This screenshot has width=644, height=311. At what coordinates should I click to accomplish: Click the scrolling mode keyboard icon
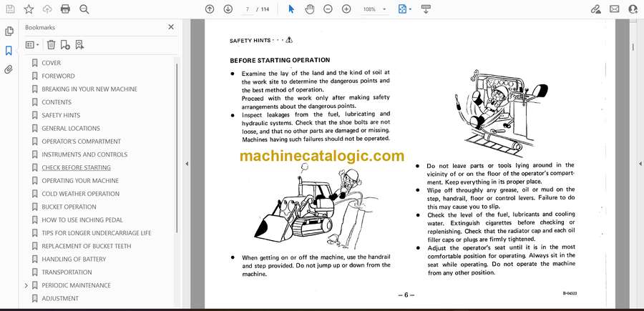pos(426,9)
